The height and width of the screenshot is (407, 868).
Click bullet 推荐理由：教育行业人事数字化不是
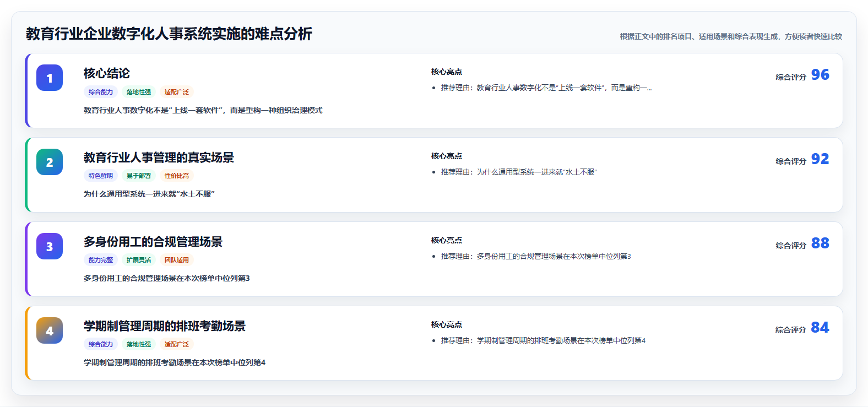[x=546, y=88]
